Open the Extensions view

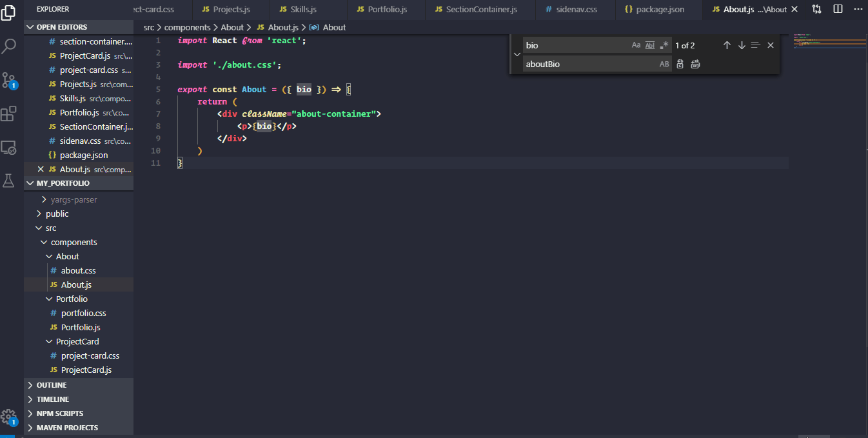tap(8, 114)
